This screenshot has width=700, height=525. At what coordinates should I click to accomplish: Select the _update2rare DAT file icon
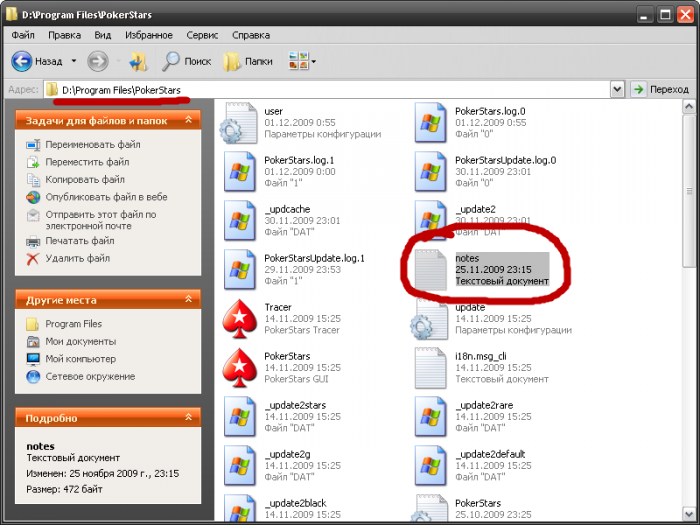pos(430,417)
